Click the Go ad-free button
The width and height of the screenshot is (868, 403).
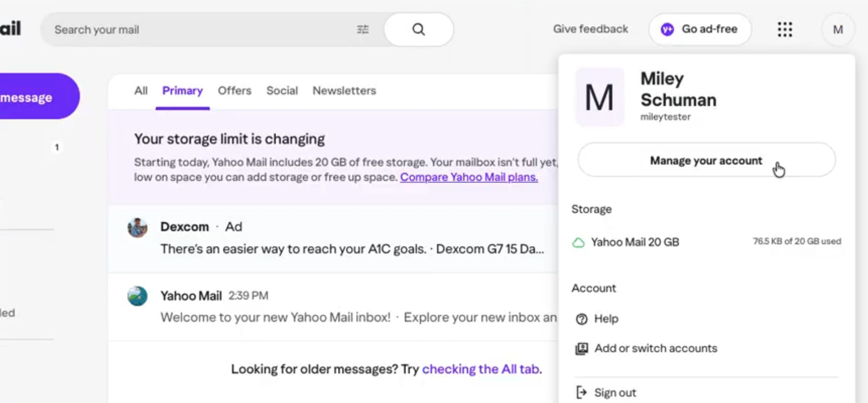tap(700, 29)
